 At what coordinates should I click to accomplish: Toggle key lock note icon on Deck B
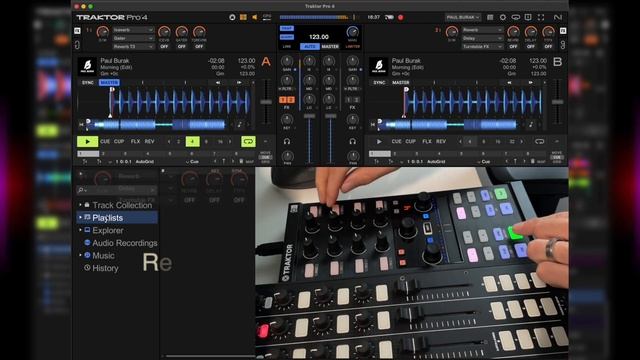[531, 124]
